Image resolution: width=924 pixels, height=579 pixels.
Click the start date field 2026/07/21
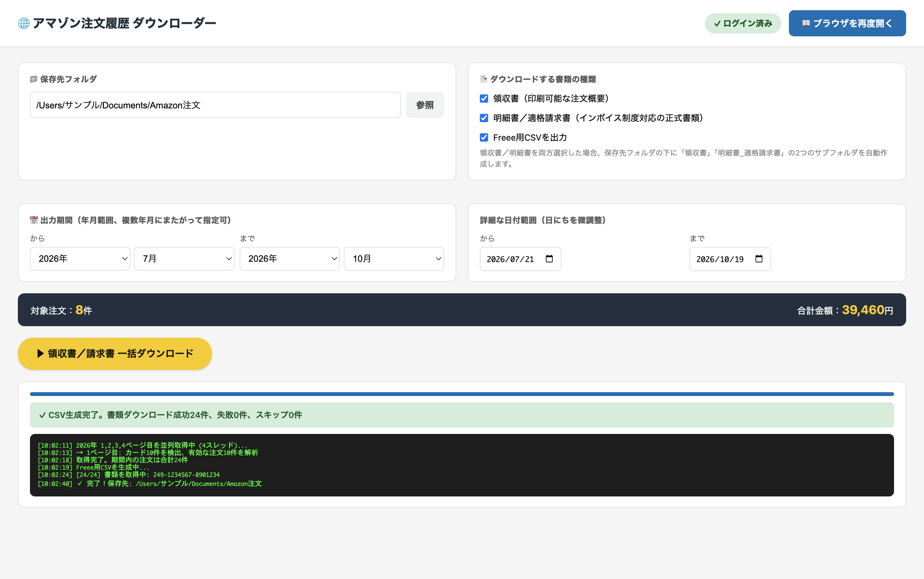(520, 259)
